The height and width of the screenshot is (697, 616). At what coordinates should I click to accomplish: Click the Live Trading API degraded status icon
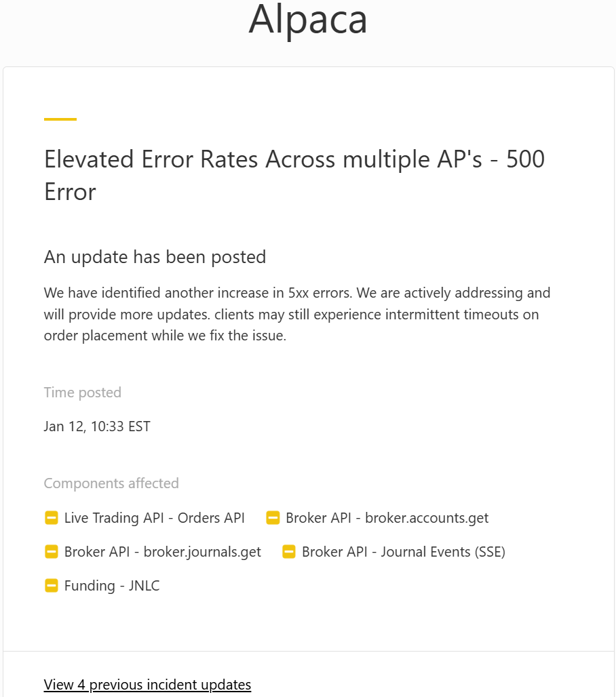coord(52,518)
